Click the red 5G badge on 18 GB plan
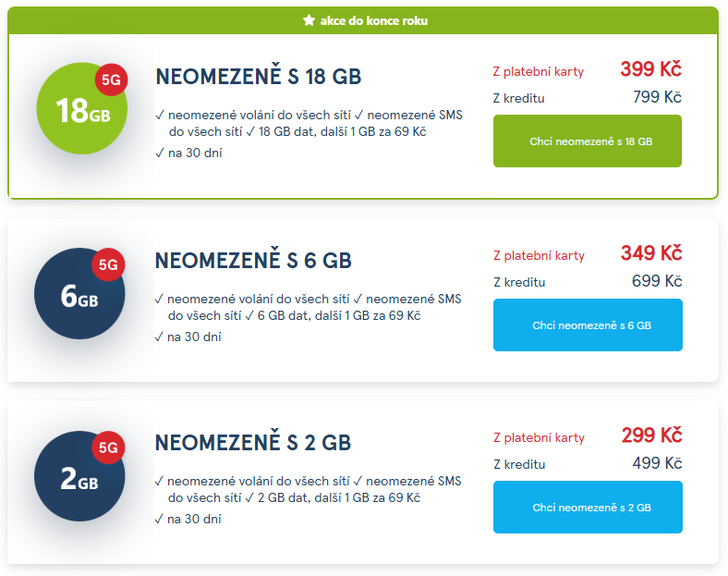This screenshot has width=728, height=576. click(111, 80)
